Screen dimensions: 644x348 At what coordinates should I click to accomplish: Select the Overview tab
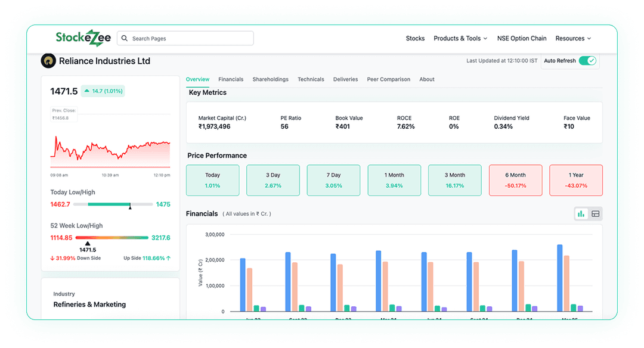197,79
